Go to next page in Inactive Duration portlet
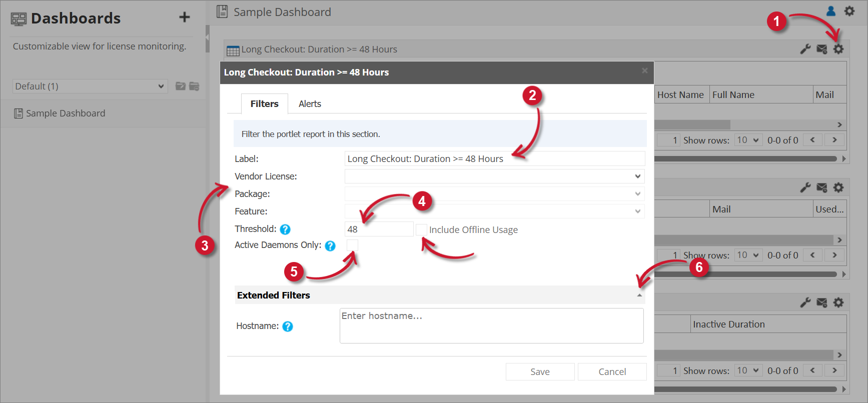The image size is (868, 403). click(x=834, y=370)
